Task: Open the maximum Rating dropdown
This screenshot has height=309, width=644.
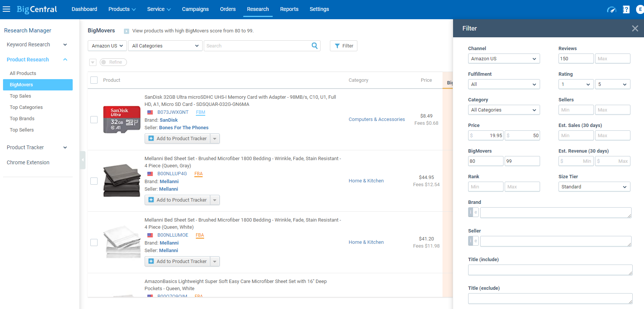Action: point(612,84)
